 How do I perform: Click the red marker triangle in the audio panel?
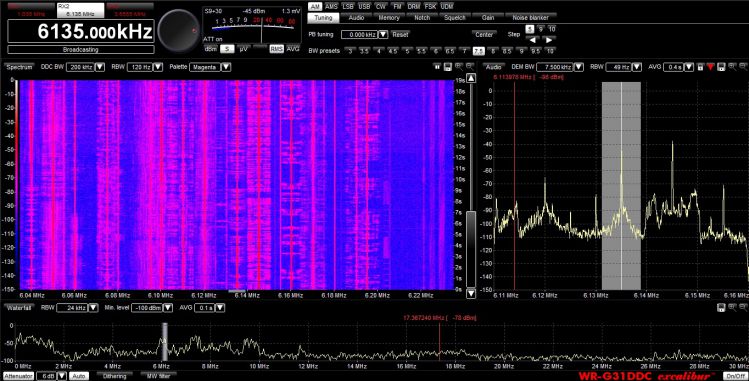click(710, 67)
